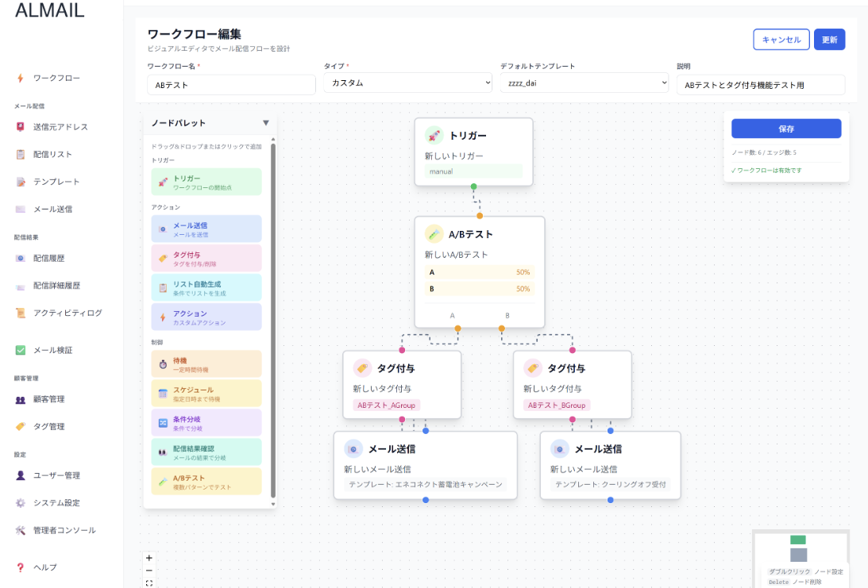Click the ワークフロー名 input field
868x588 pixels.
(x=231, y=85)
